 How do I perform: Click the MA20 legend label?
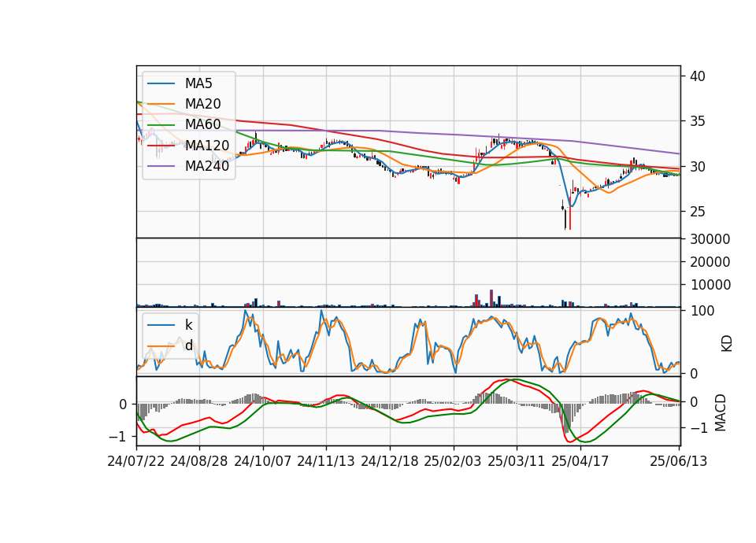(202, 104)
